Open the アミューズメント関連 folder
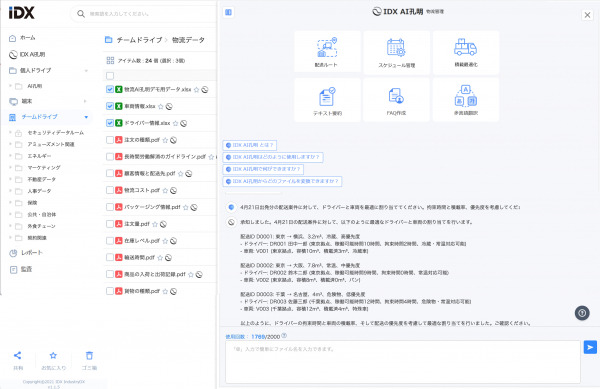This screenshot has width=600, height=389. click(x=51, y=144)
